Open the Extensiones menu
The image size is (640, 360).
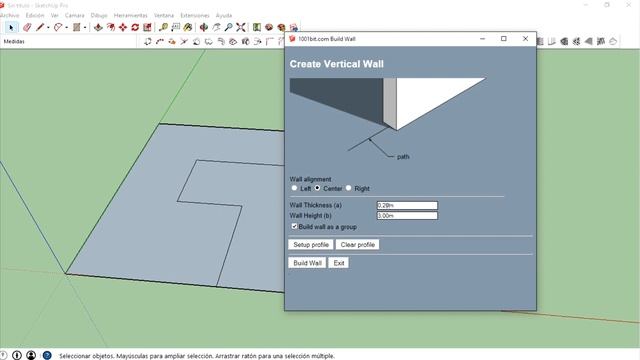point(195,15)
